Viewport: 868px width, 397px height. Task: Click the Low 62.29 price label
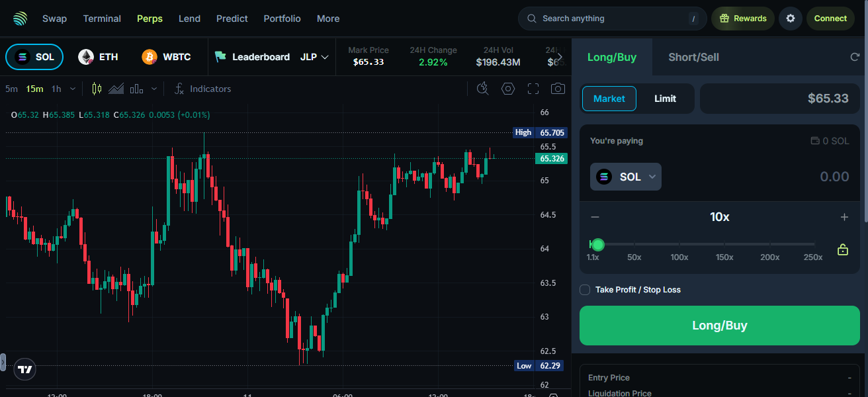pyautogui.click(x=540, y=366)
